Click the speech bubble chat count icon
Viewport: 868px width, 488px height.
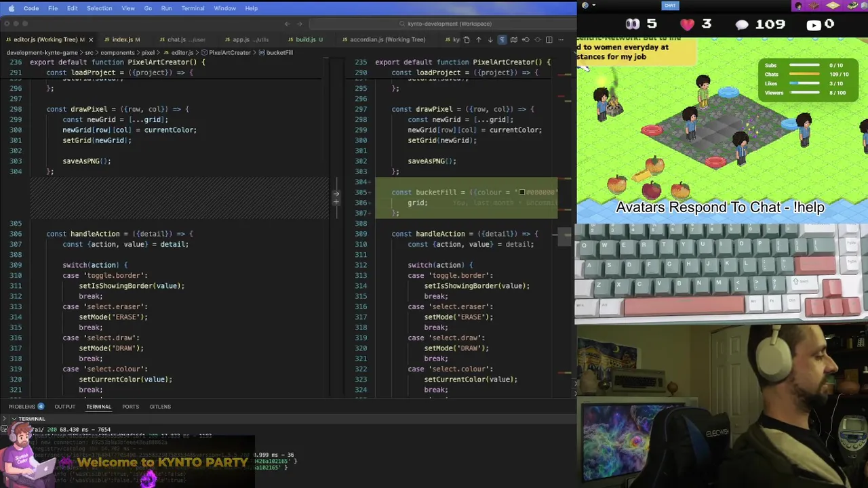742,24
